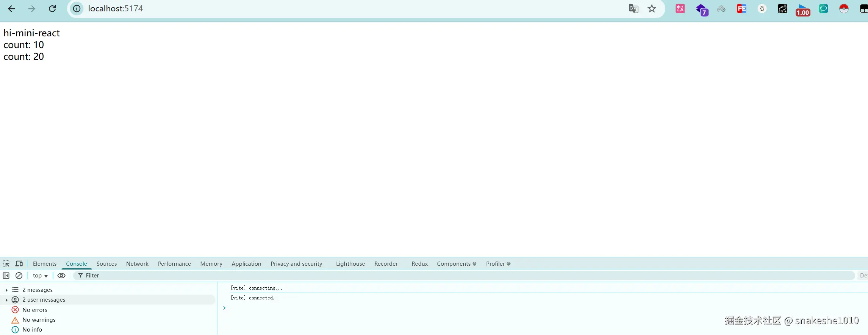Open the curly braces JSON extension

[762, 9]
